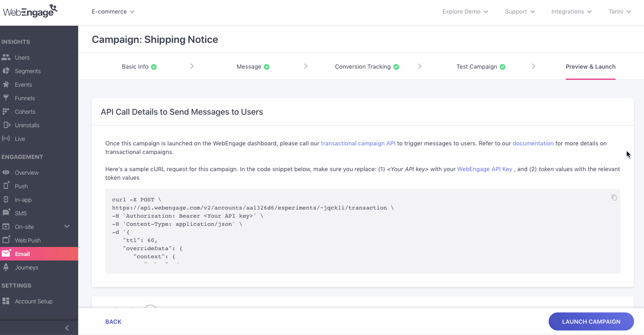Go to the Conversion Tracking step
This screenshot has height=335, width=644.
(x=363, y=66)
